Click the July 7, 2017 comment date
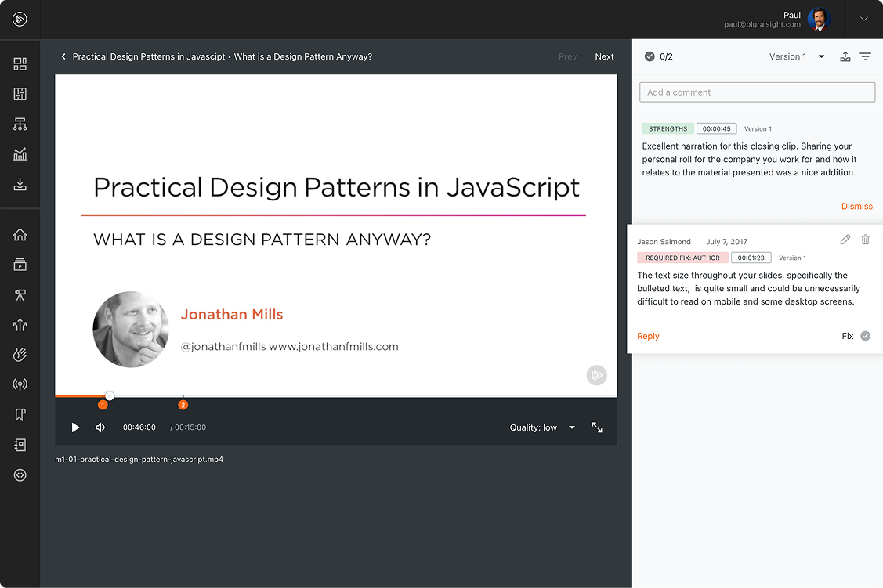Image resolution: width=883 pixels, height=588 pixels. tap(726, 242)
